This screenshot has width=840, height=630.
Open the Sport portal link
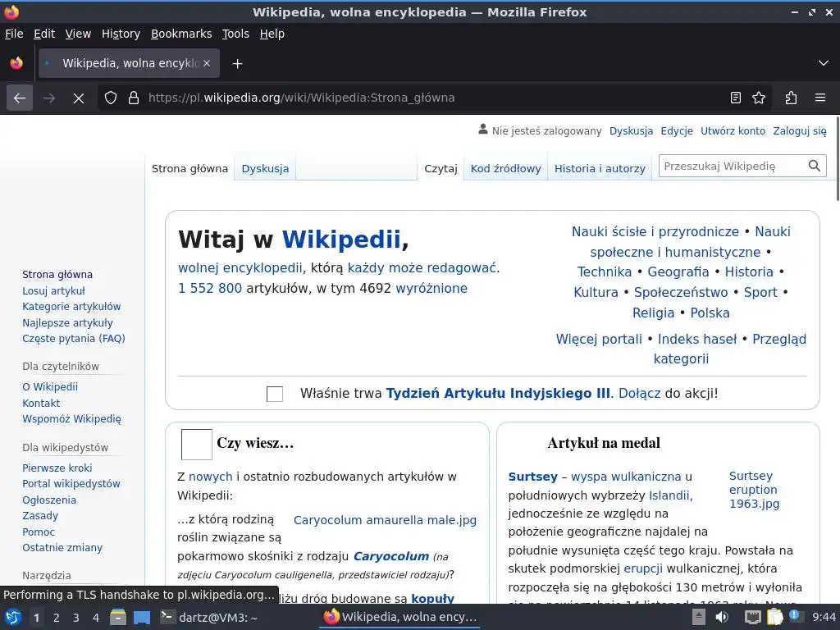coord(760,293)
